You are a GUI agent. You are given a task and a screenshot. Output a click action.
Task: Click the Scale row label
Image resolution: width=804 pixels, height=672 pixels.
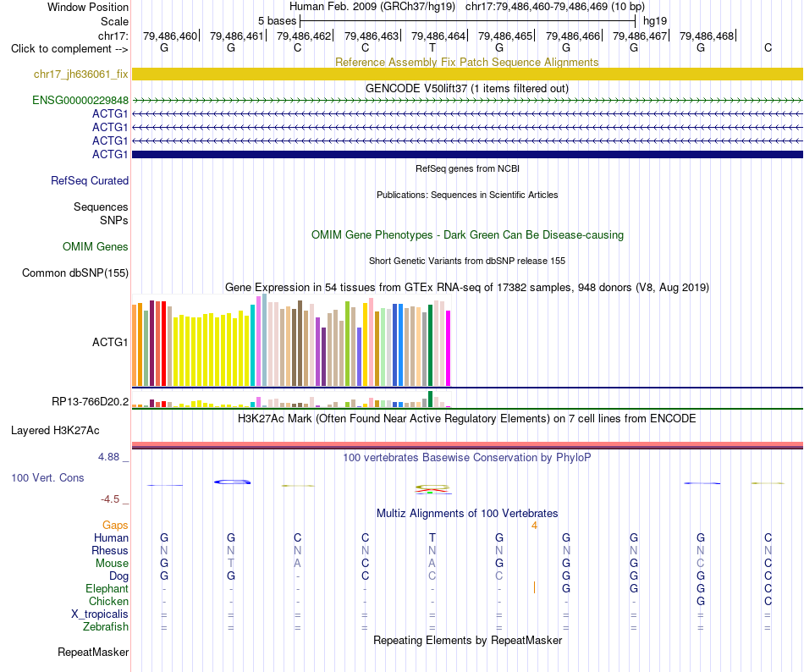click(x=114, y=21)
